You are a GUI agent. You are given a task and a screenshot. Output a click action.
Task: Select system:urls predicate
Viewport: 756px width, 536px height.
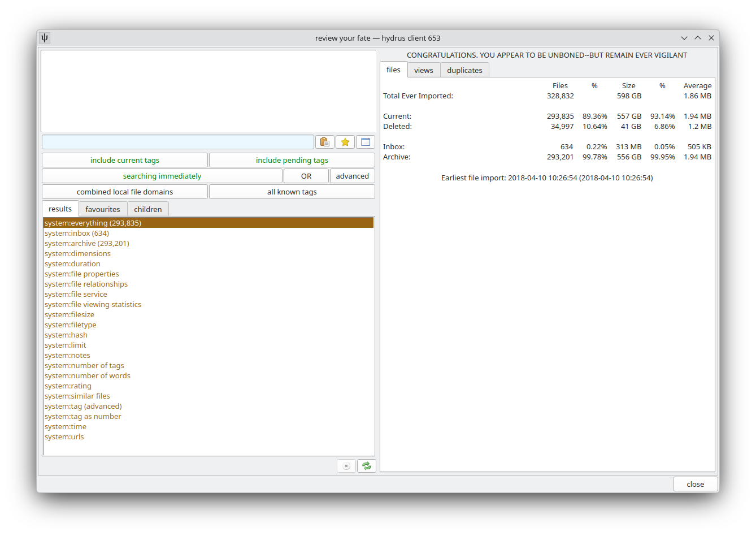pos(208,436)
